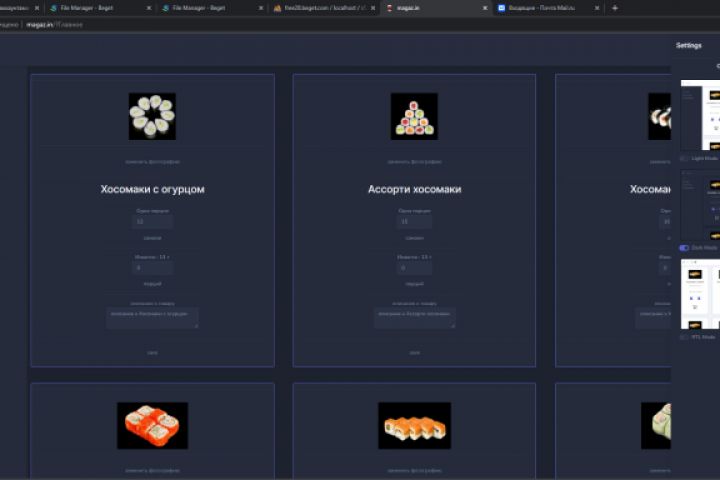Viewport: 720px width, 480px height.
Task: Select the Dark Mode preview thumbnail
Action: pos(700,204)
